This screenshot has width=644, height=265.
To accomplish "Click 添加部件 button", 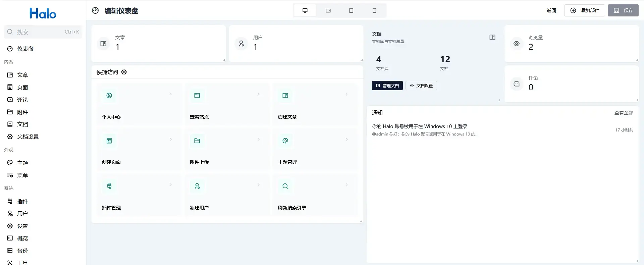I will pyautogui.click(x=585, y=10).
